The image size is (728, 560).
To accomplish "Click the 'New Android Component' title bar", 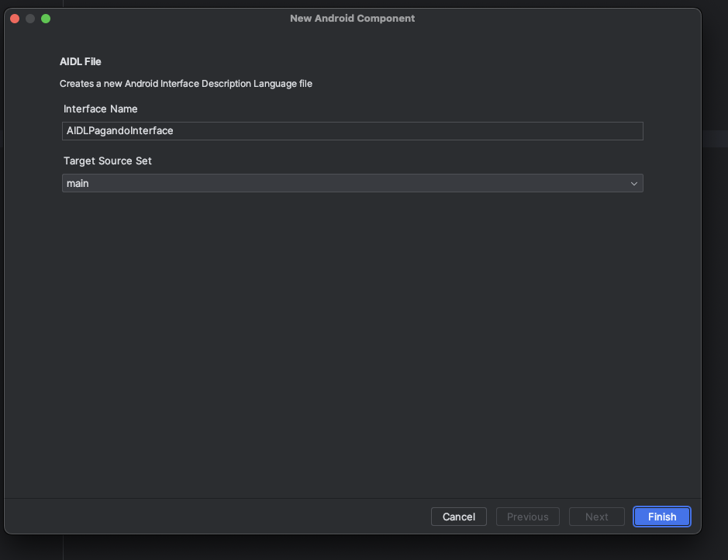I will click(x=352, y=19).
